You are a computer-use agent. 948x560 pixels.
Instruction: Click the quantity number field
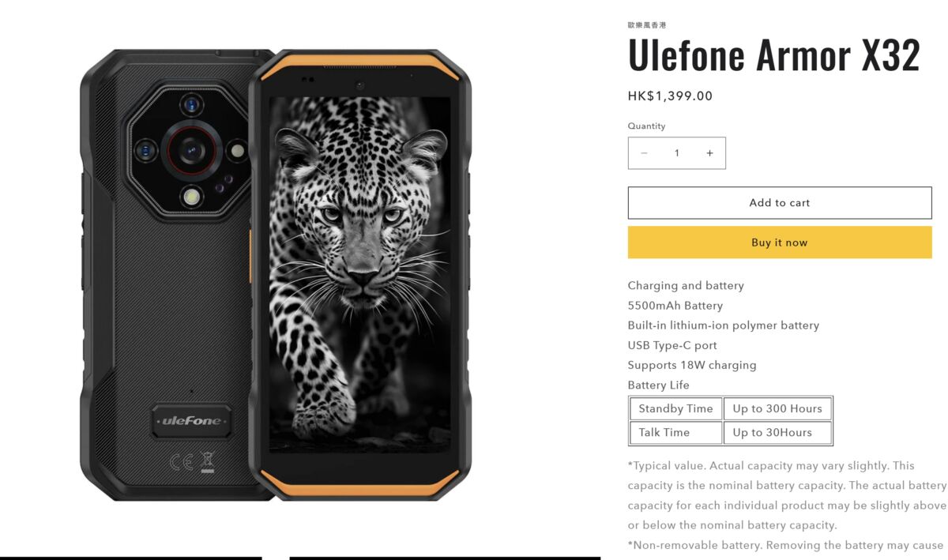click(x=676, y=153)
